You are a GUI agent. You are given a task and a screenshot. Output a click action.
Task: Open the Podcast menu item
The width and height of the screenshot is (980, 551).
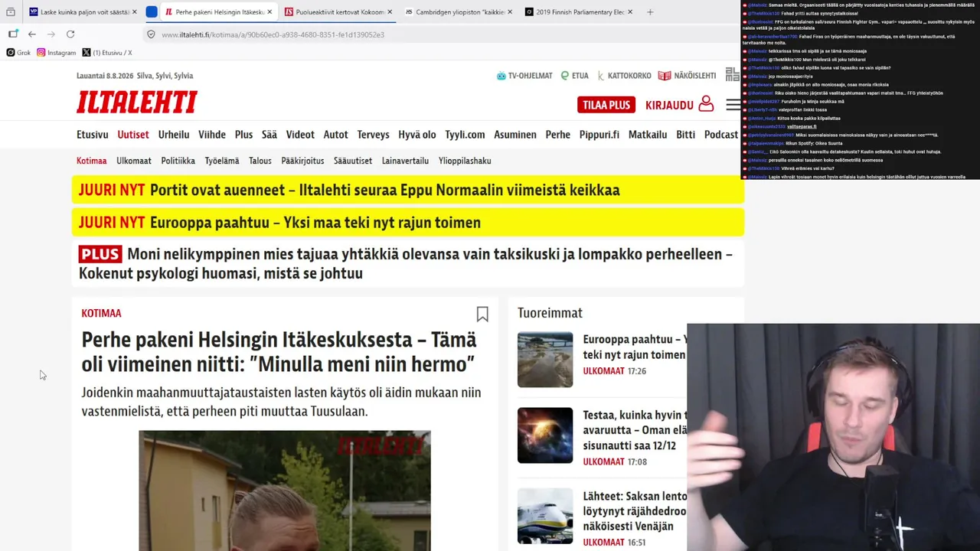pos(721,135)
